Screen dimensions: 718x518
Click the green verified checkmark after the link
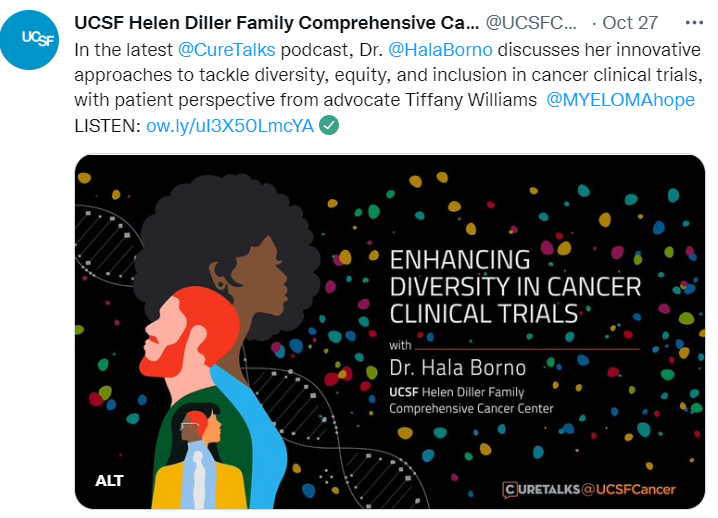(x=328, y=125)
